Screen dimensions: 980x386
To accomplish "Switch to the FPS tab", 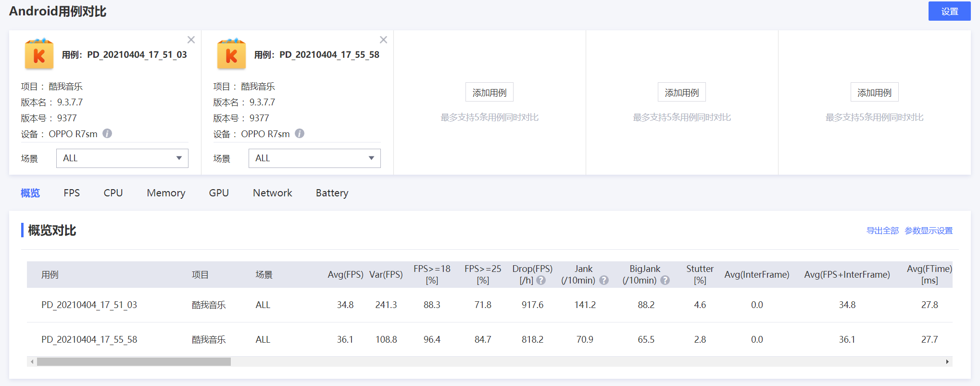I will tap(72, 193).
